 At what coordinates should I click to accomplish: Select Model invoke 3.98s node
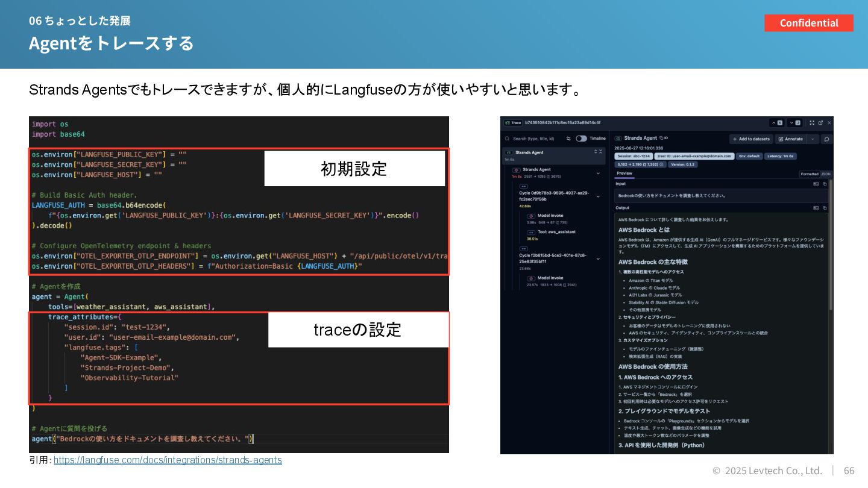tap(549, 219)
